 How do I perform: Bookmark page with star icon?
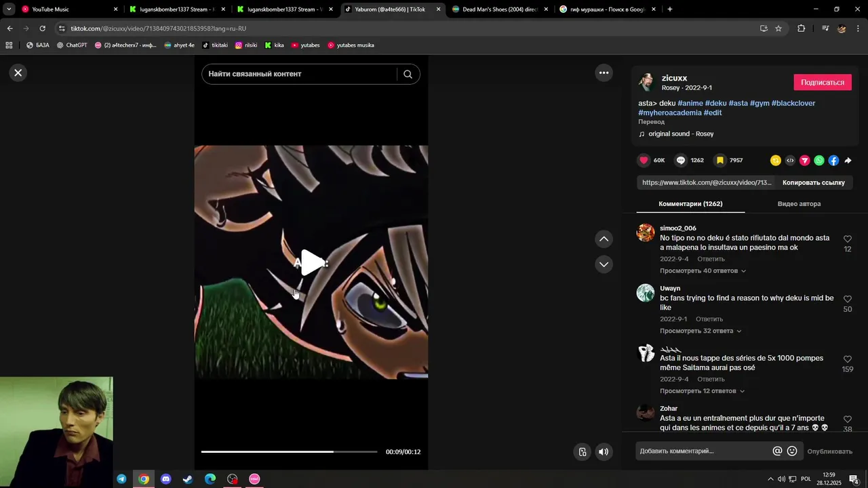[x=778, y=28]
